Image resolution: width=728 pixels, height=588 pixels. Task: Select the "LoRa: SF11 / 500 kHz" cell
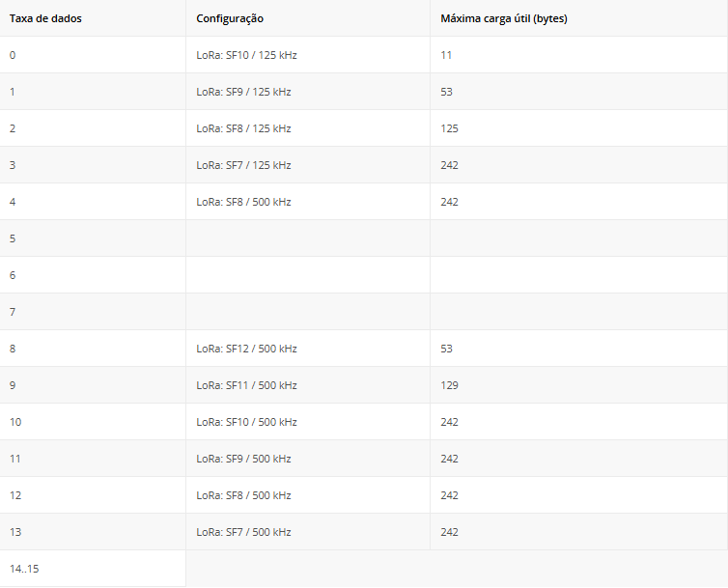tap(246, 385)
